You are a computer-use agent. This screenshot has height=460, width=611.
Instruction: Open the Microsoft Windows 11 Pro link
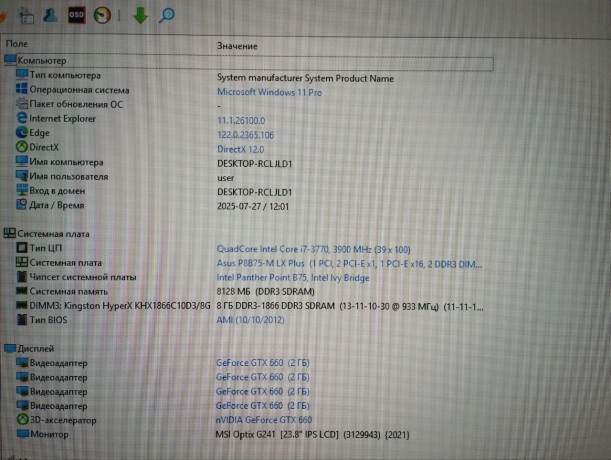269,92
